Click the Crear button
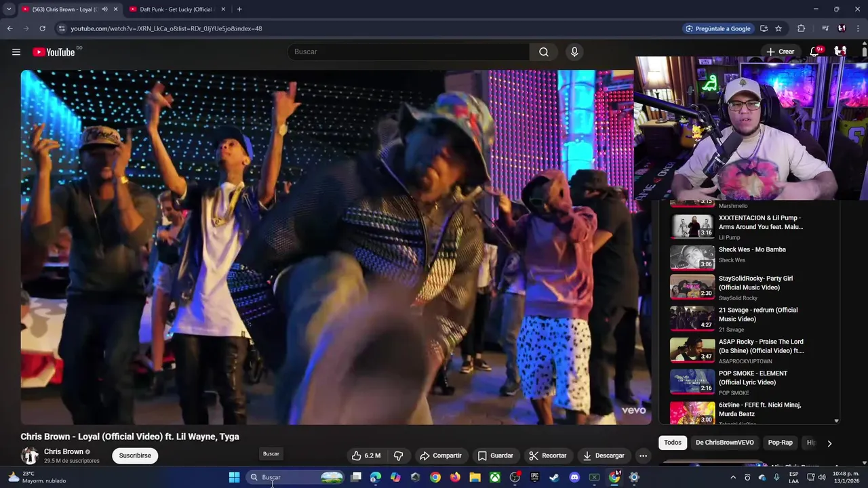The image size is (868, 488). pyautogui.click(x=780, y=52)
